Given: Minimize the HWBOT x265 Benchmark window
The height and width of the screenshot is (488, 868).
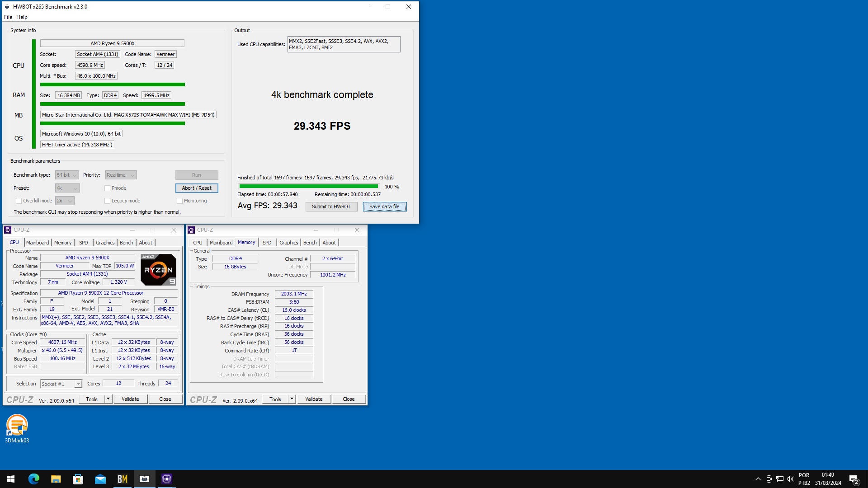Looking at the screenshot, I should (x=368, y=7).
